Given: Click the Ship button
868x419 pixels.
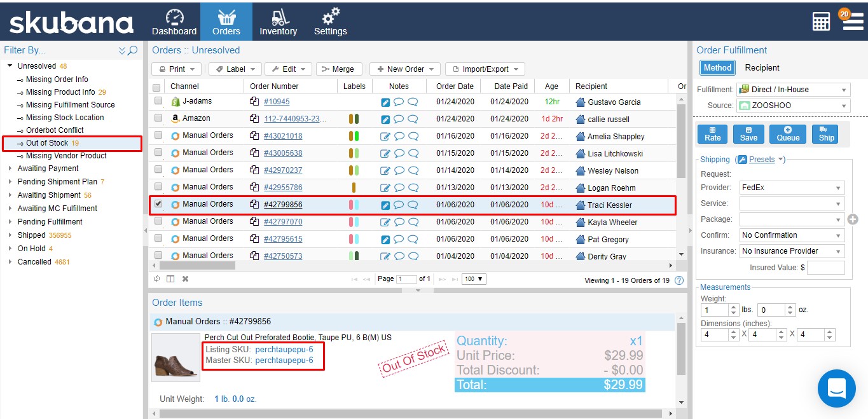Looking at the screenshot, I should (826, 134).
